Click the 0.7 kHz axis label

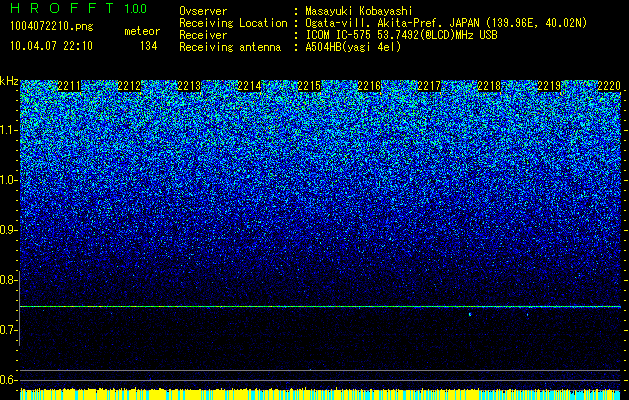coord(8,330)
